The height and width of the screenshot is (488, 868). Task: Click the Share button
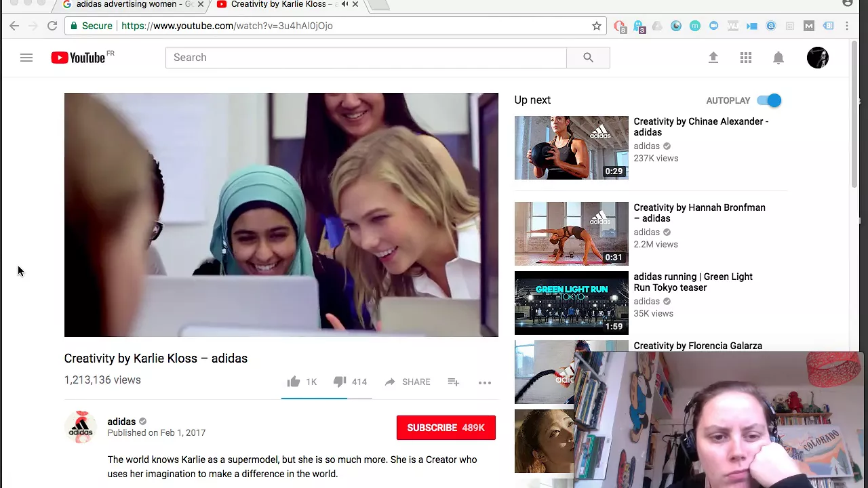pyautogui.click(x=408, y=382)
